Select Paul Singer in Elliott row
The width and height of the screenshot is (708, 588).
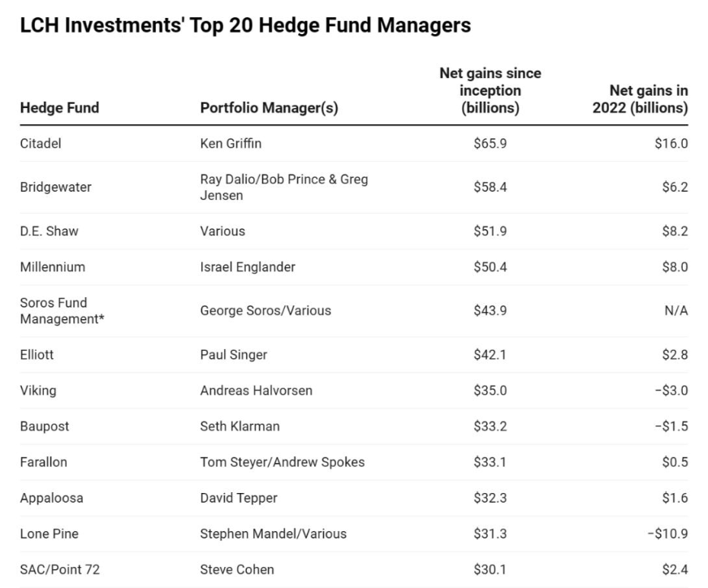click(x=234, y=354)
